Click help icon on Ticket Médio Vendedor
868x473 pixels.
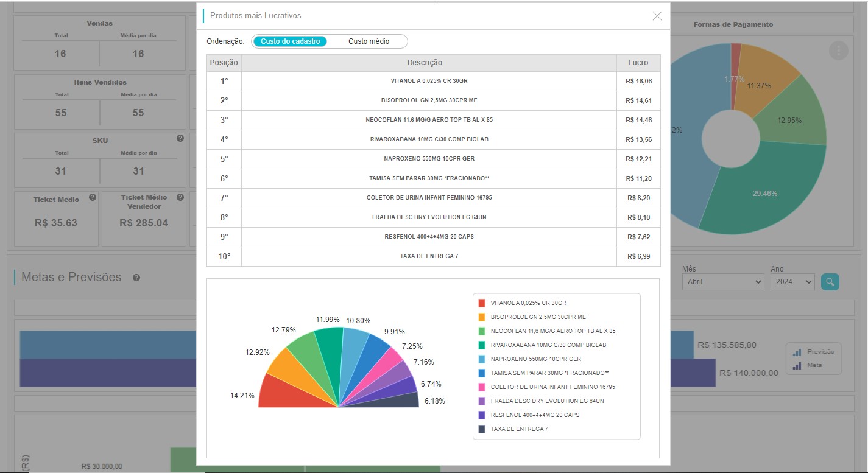[180, 197]
